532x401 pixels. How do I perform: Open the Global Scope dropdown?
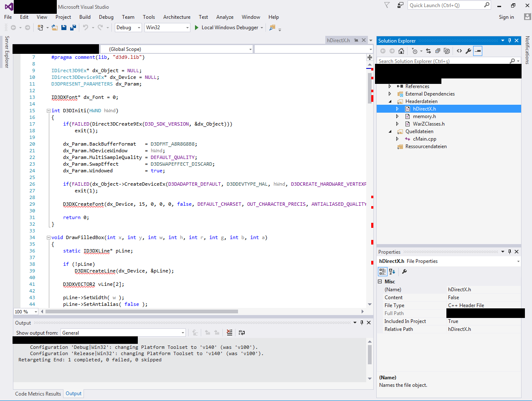point(177,49)
